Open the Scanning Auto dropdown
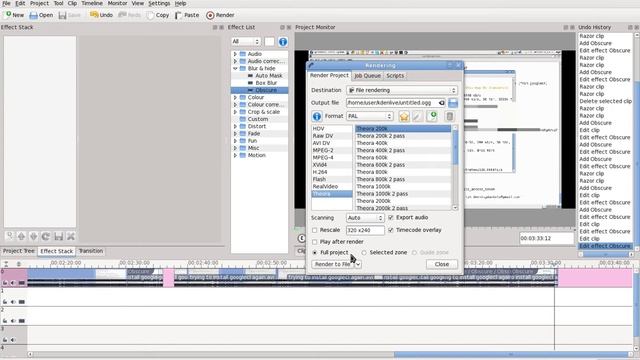The height and width of the screenshot is (360, 640). click(365, 218)
